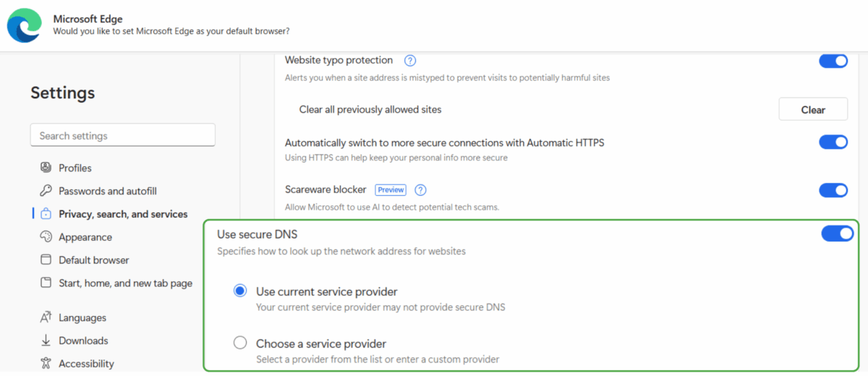868x376 pixels.
Task: Open Passwords and autofill settings
Action: click(x=108, y=191)
